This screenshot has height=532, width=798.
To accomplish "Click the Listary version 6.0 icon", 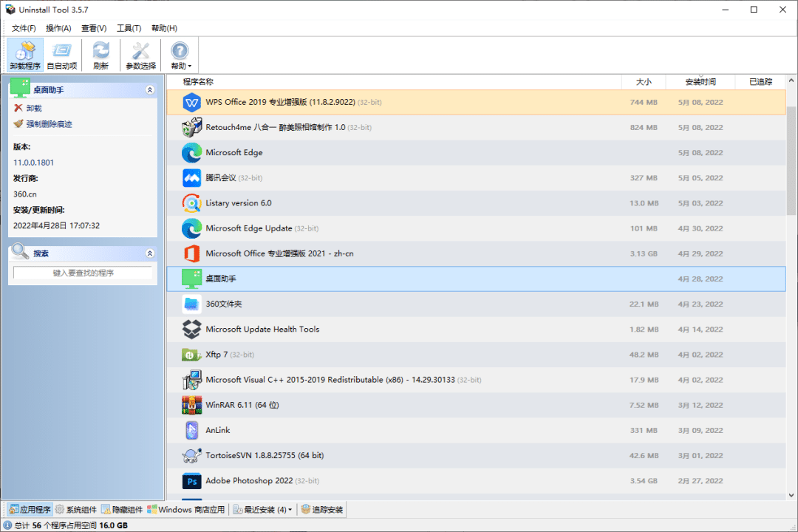I will [x=191, y=203].
